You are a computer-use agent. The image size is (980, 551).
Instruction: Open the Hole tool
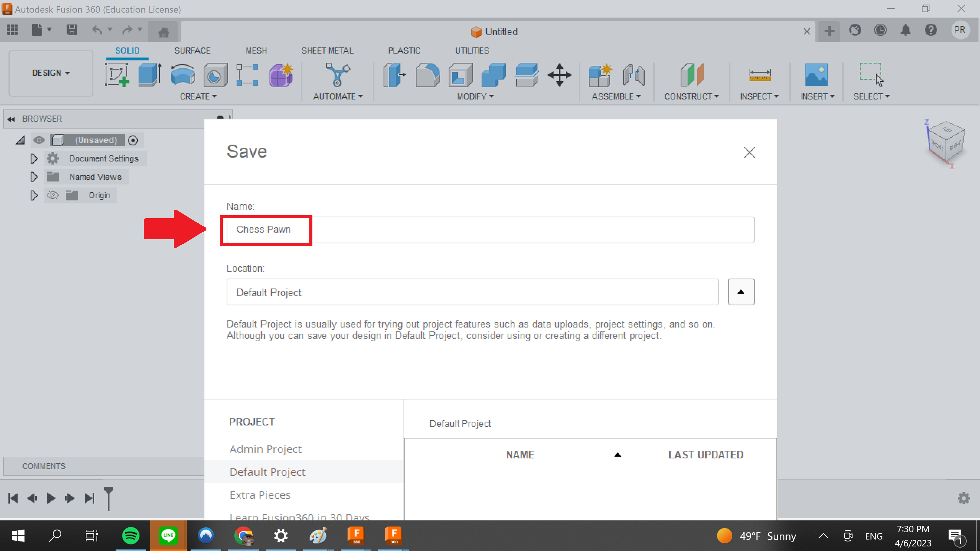[215, 75]
